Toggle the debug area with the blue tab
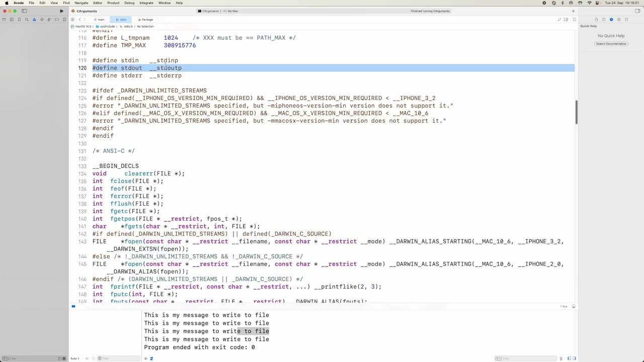Screen dimensions: 644x362 (x=73, y=306)
